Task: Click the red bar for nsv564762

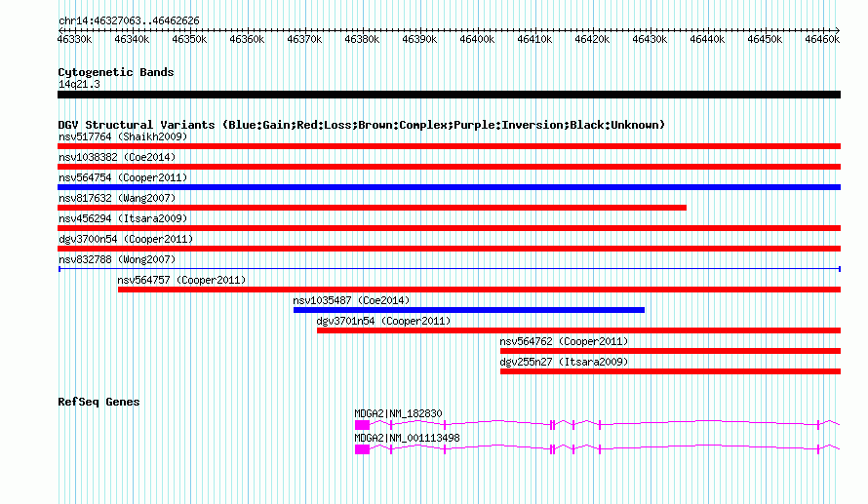Action: coord(670,351)
